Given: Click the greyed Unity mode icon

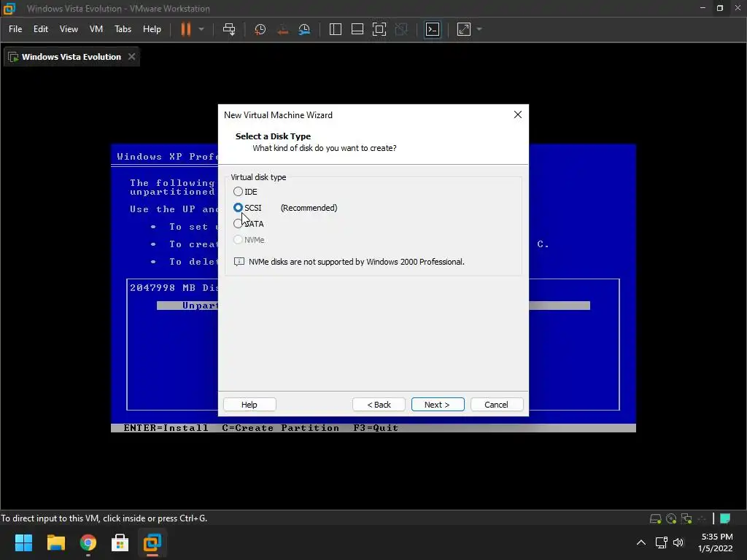Looking at the screenshot, I should (x=402, y=29).
